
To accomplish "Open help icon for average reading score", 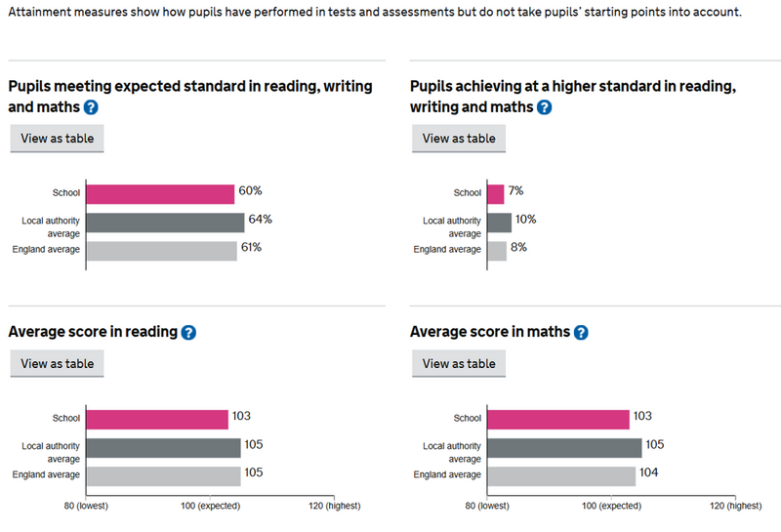I will pos(189,333).
